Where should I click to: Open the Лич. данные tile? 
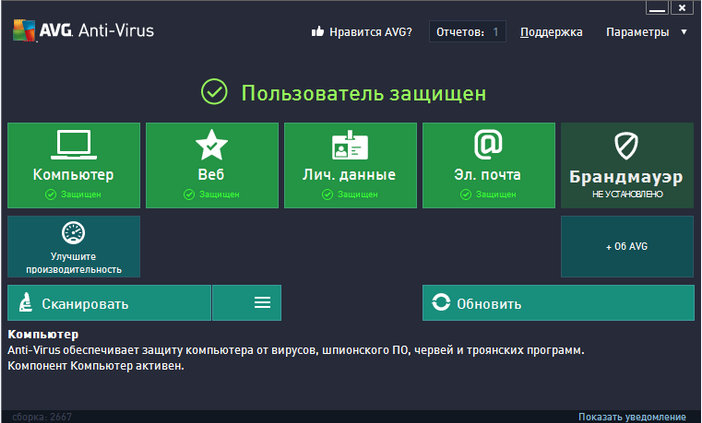351,165
